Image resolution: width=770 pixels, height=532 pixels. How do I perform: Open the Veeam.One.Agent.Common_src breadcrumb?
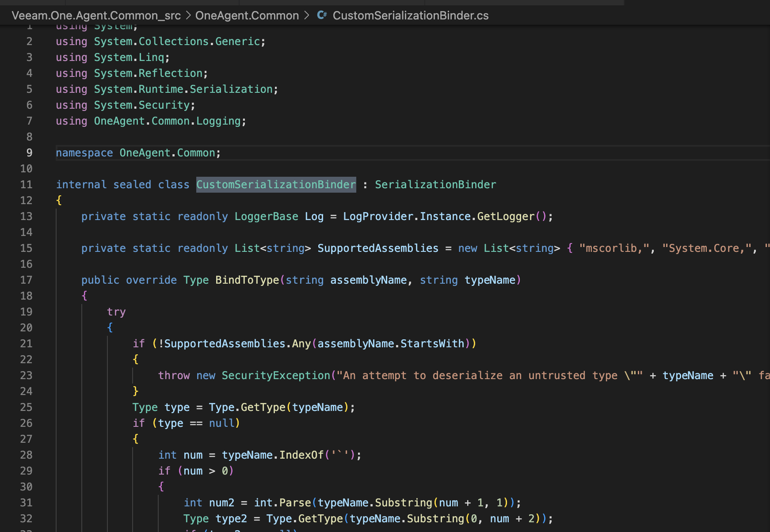(x=96, y=15)
